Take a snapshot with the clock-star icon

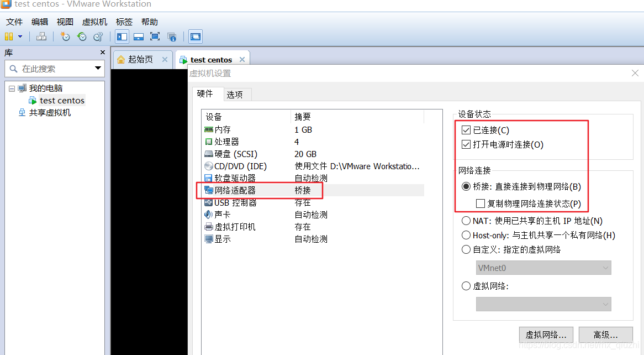pyautogui.click(x=65, y=36)
